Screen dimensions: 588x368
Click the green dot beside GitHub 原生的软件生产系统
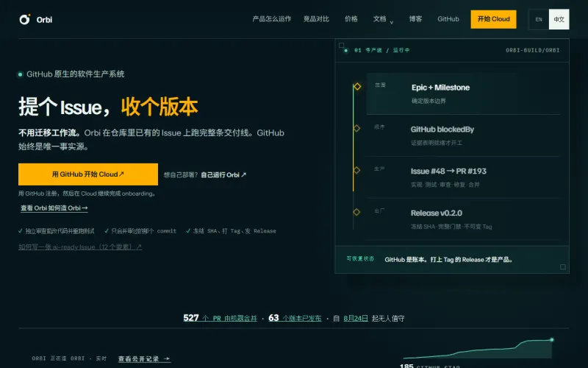[21, 74]
